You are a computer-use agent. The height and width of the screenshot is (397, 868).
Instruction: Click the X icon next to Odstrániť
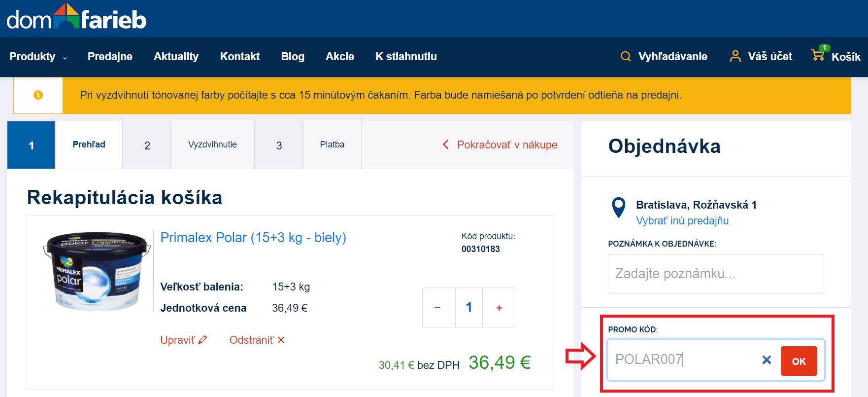point(281,340)
